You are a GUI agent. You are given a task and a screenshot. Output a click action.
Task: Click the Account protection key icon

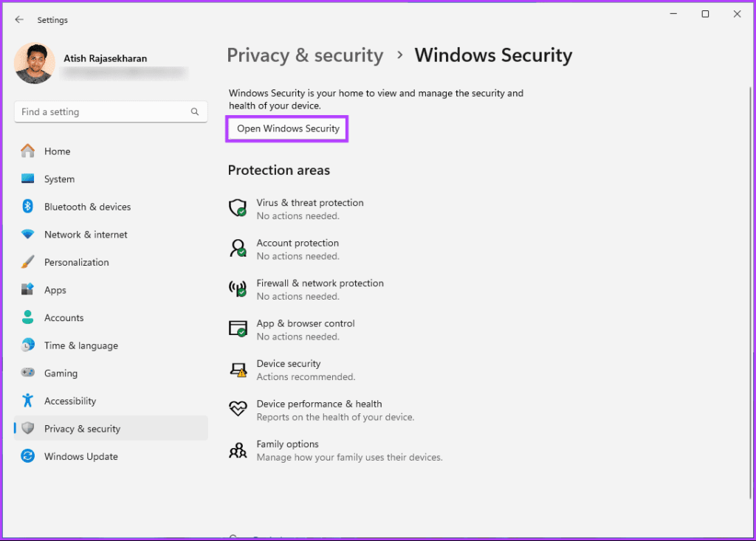(x=238, y=249)
